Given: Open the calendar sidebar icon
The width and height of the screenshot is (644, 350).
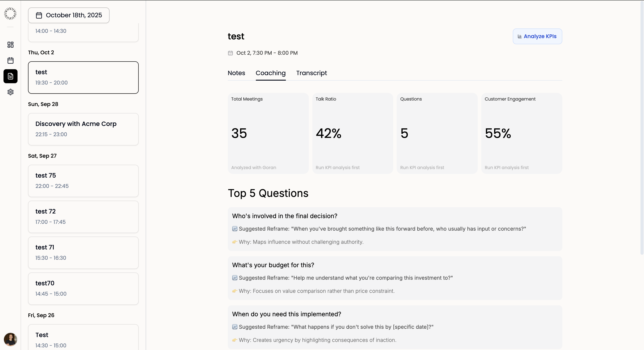Looking at the screenshot, I should [10, 60].
